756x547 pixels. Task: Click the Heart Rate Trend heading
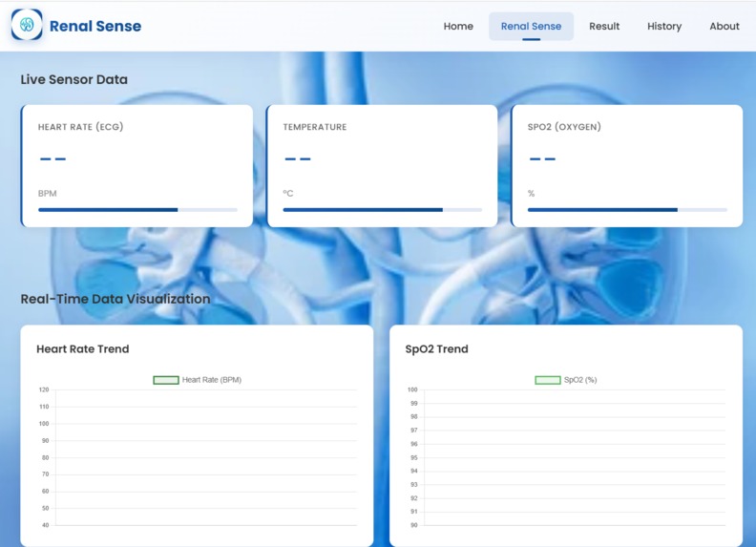coord(83,348)
